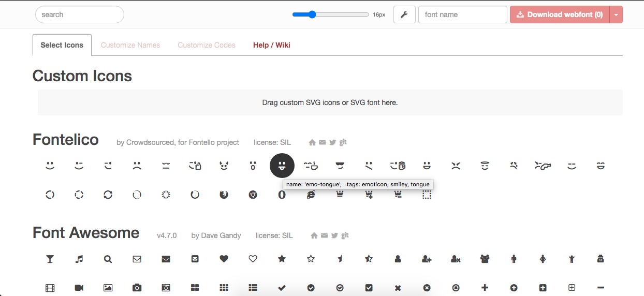Select the highlighted emo-tongue icon
This screenshot has width=644, height=296.
(x=282, y=166)
